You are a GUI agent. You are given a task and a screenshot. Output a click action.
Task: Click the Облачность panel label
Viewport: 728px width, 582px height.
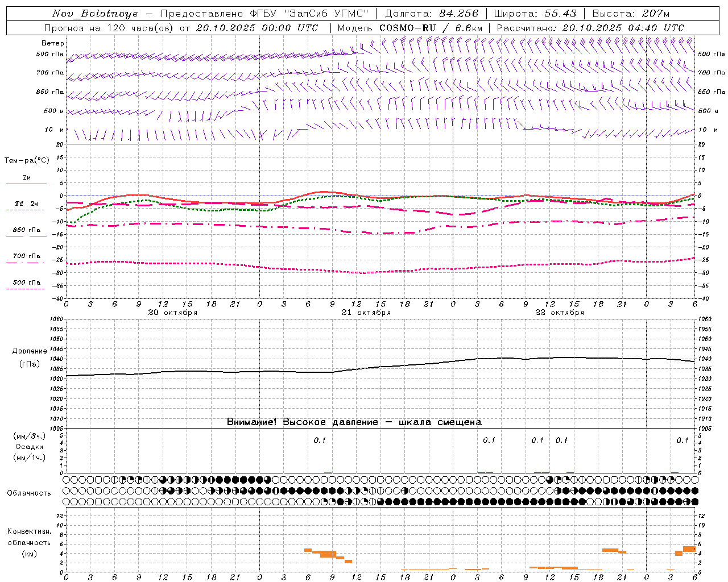pos(29,493)
